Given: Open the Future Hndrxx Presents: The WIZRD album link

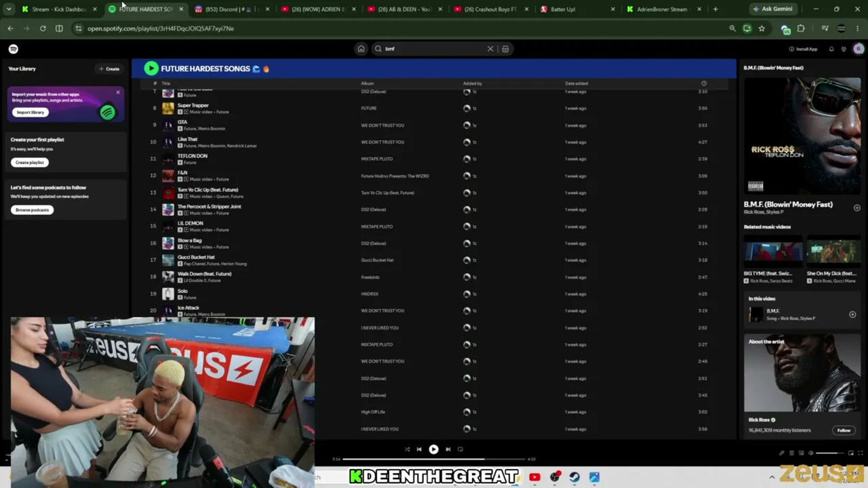Looking at the screenshot, I should 395,176.
